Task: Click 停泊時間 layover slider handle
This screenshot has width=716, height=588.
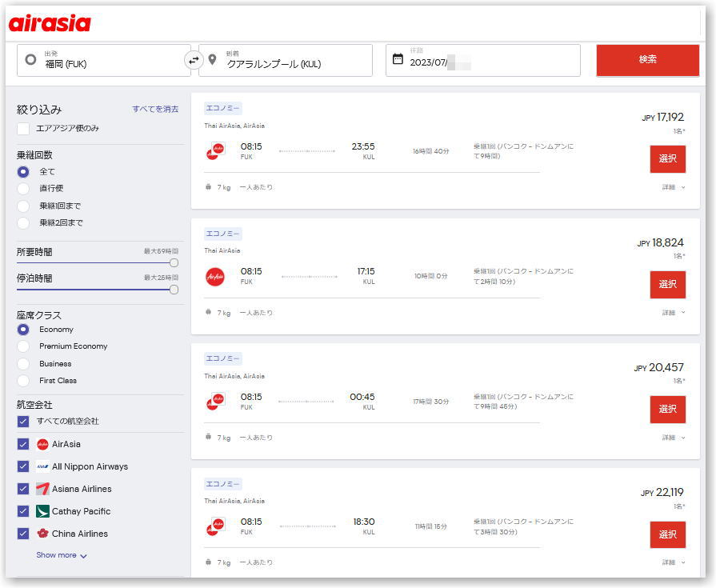Action: (x=174, y=290)
